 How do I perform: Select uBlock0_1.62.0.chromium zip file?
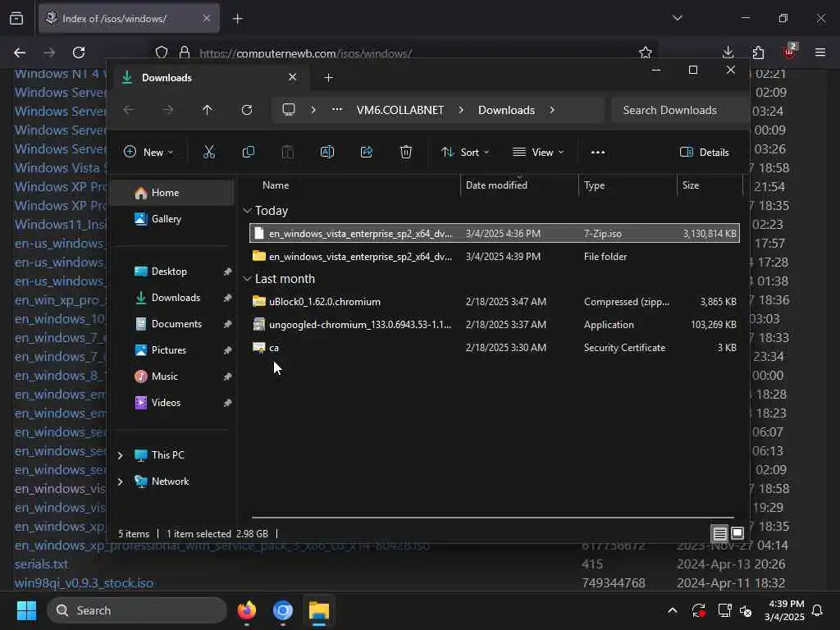point(495,302)
